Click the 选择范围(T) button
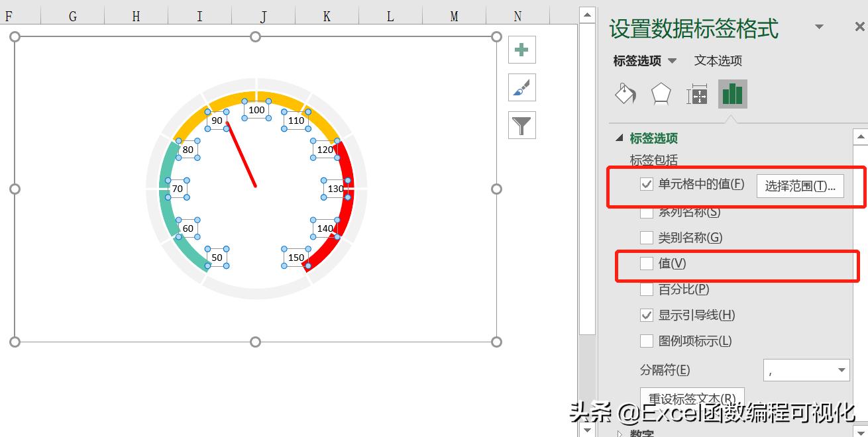This screenshot has width=868, height=437. [x=799, y=186]
